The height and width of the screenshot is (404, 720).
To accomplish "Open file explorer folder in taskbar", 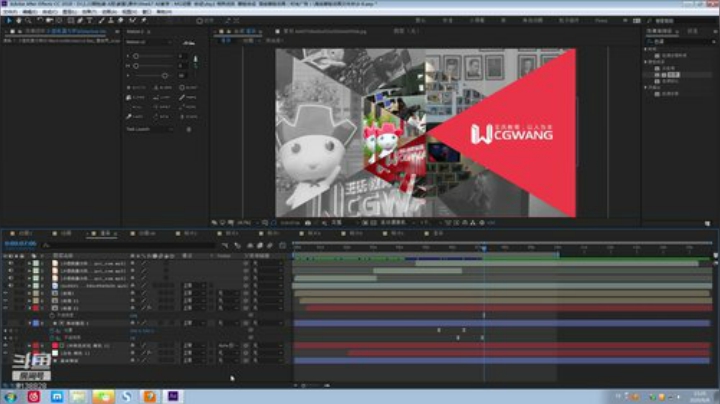I will coord(79,396).
